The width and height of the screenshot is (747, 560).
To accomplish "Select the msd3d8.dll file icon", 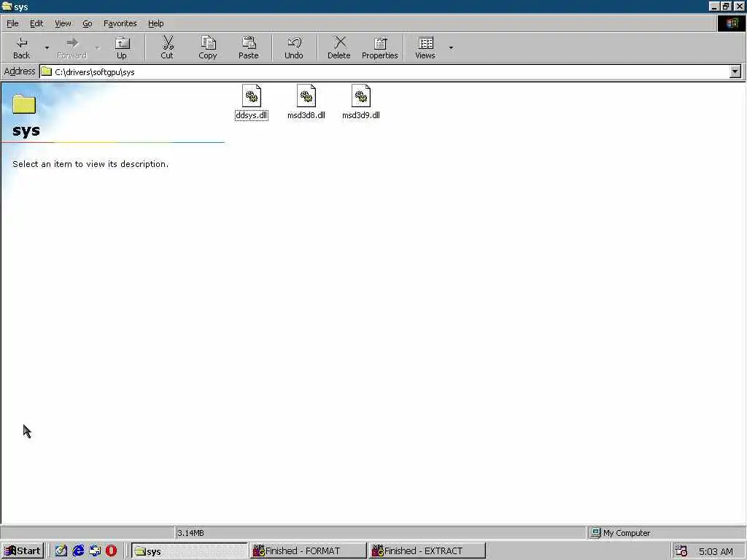I will tap(306, 96).
